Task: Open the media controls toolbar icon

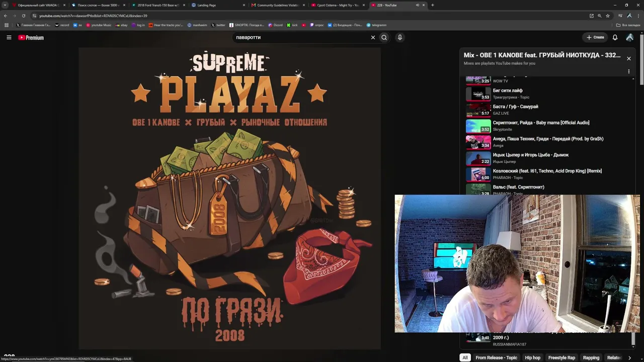Action: (x=620, y=16)
